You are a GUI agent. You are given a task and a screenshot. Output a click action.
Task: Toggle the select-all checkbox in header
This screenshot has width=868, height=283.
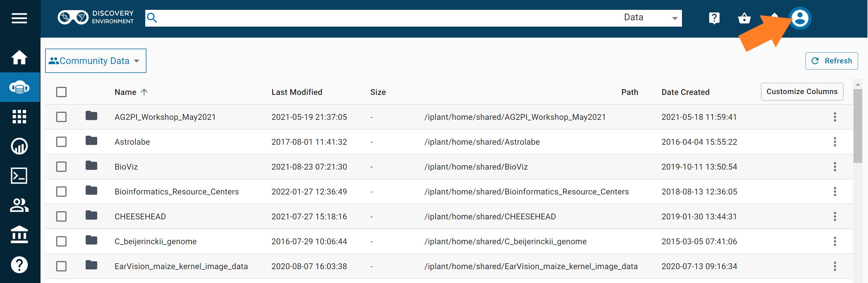(61, 92)
